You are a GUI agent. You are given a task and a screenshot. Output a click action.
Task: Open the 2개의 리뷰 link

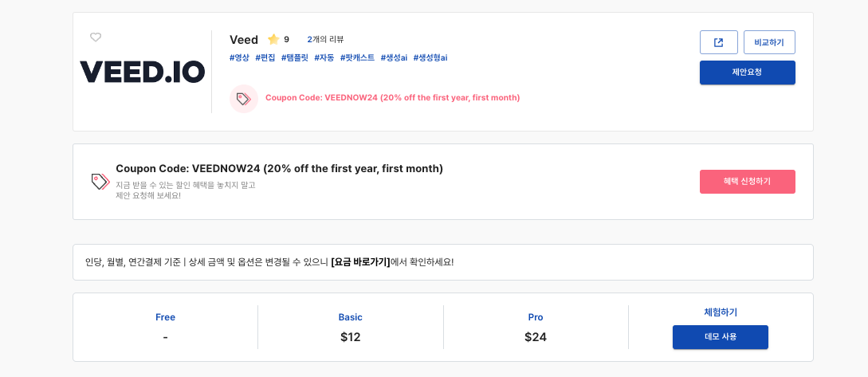point(325,39)
